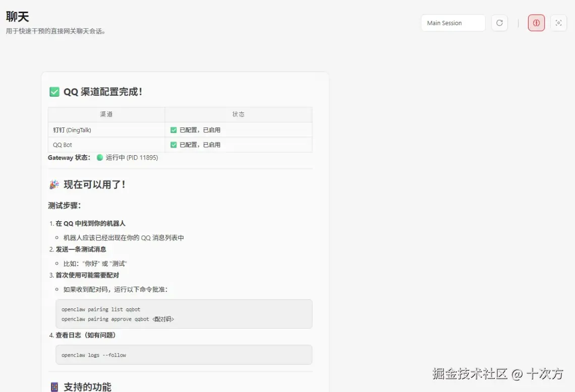Image resolution: width=575 pixels, height=392 pixels.
Task: Select the 聊天 page heading
Action: tap(17, 16)
